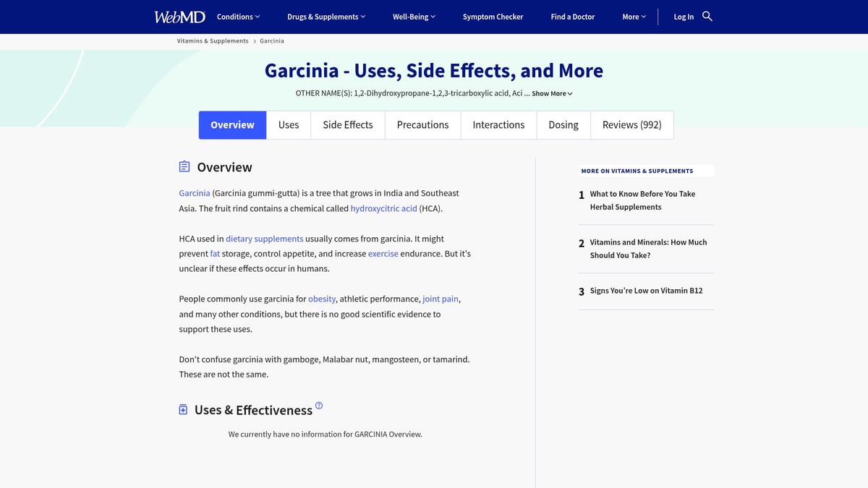Click the Uses & Effectiveness plus icon
868x488 pixels.
pyautogui.click(x=183, y=410)
